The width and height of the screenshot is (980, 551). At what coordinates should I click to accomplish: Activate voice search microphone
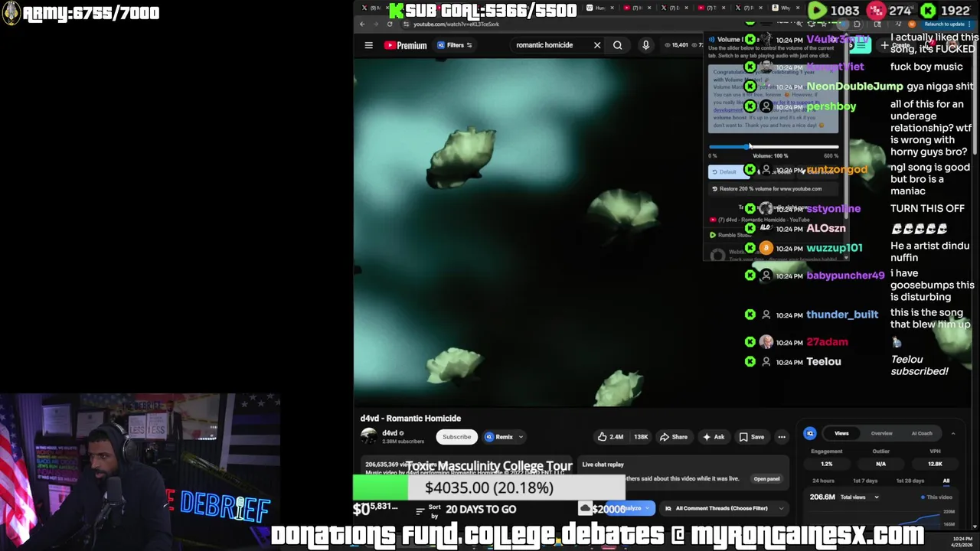coord(645,45)
